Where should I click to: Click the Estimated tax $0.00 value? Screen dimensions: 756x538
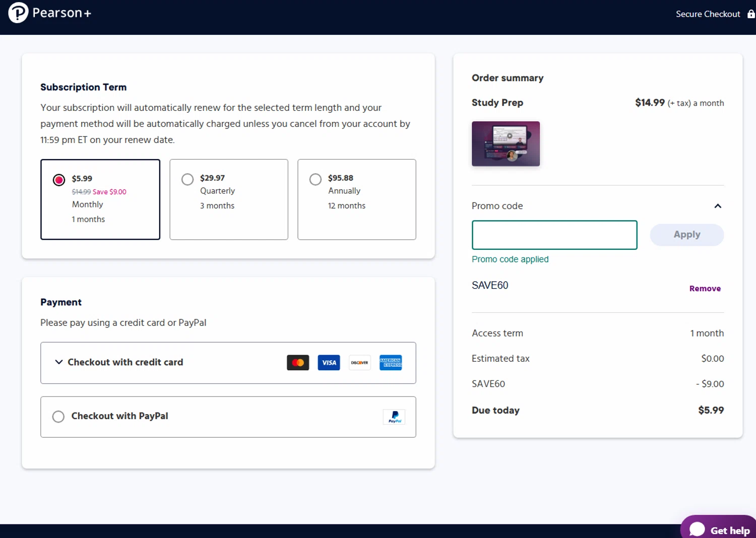[713, 359]
